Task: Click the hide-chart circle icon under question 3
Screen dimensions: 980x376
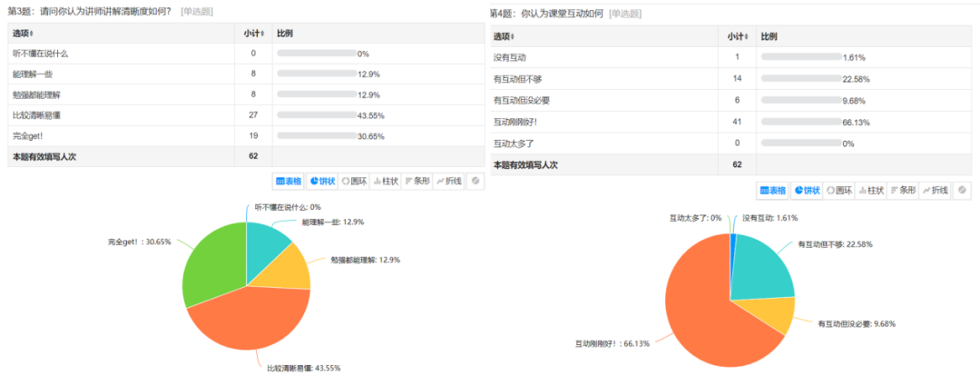Action: tap(475, 182)
